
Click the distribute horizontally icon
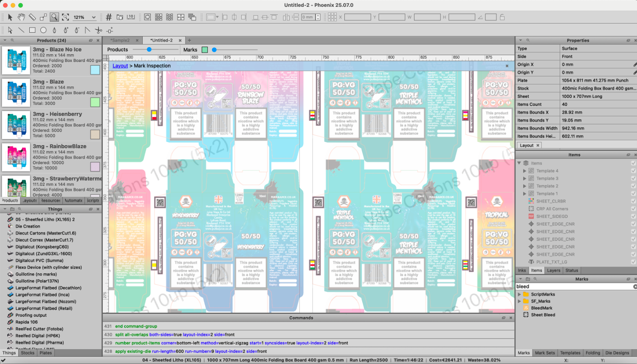click(x=286, y=17)
